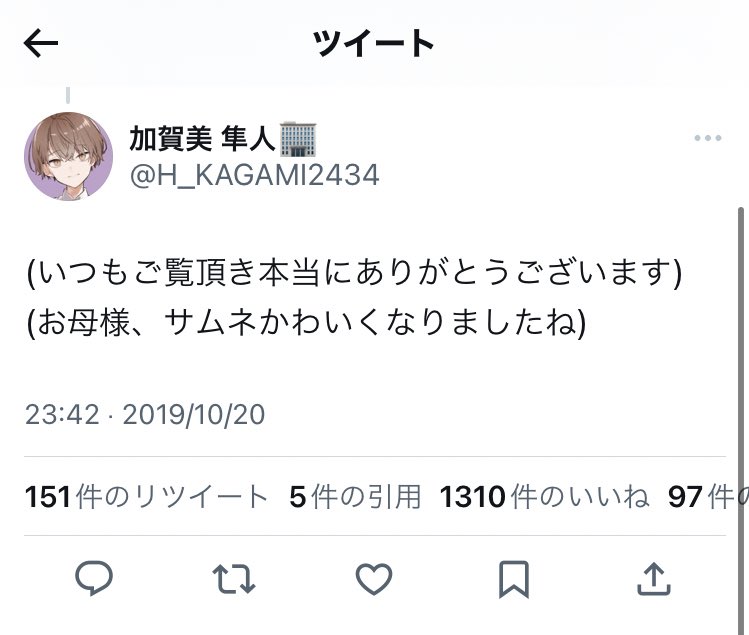
Task: Tap the reply speech bubble icon
Action: pos(94,578)
